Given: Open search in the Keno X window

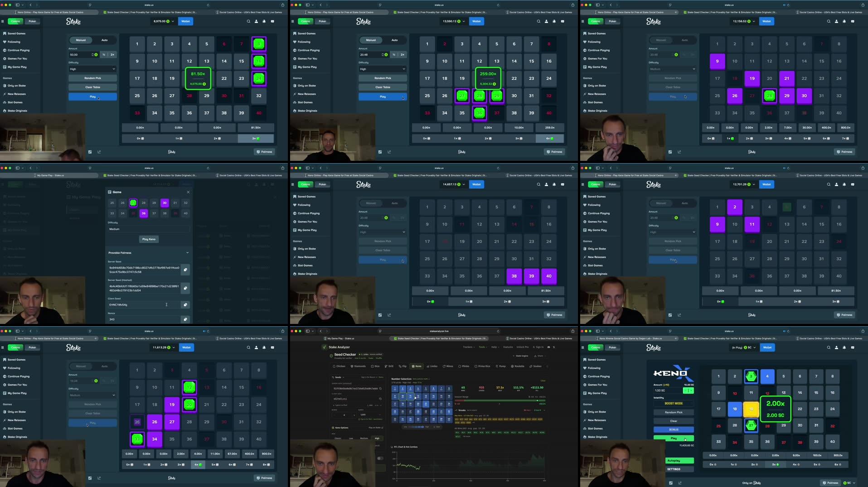Looking at the screenshot, I should pyautogui.click(x=828, y=347).
